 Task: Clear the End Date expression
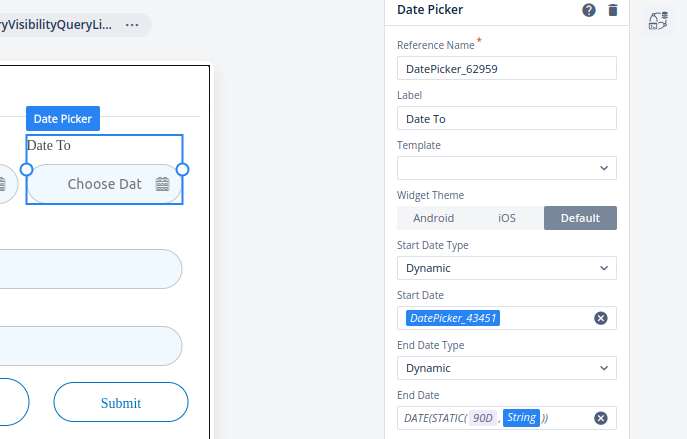(x=601, y=418)
